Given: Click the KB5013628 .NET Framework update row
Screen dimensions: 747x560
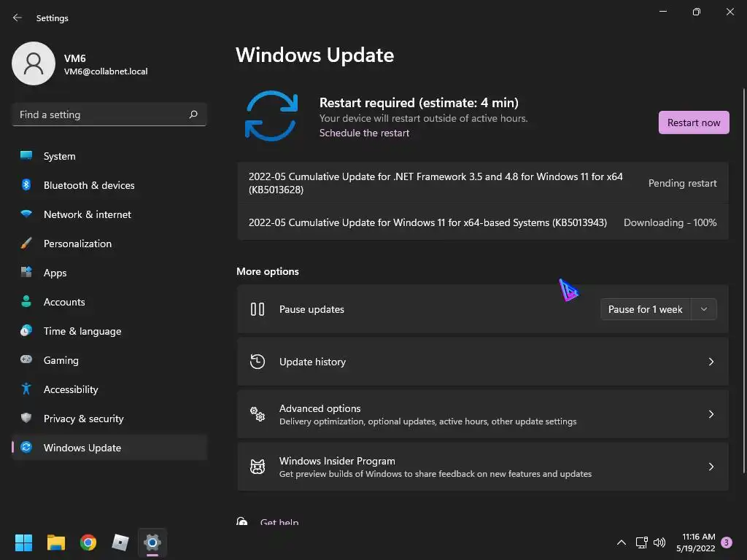Looking at the screenshot, I should pyautogui.click(x=483, y=183).
